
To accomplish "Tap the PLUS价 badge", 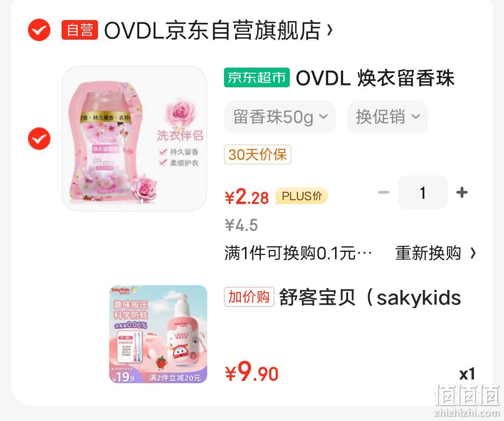I will coord(301,196).
